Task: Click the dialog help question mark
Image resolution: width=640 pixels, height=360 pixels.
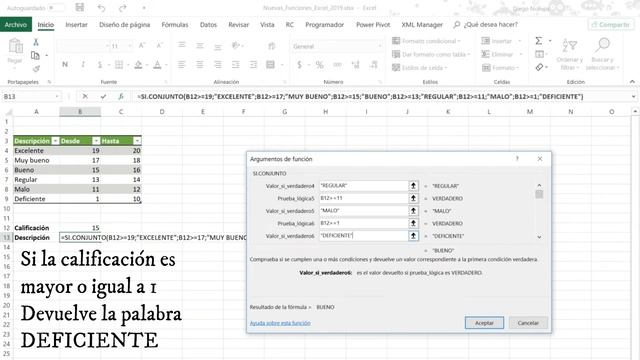Action: [517, 159]
